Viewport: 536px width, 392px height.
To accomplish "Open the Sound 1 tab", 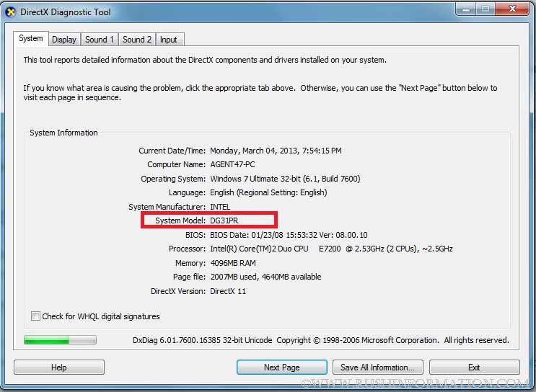I will click(x=99, y=40).
